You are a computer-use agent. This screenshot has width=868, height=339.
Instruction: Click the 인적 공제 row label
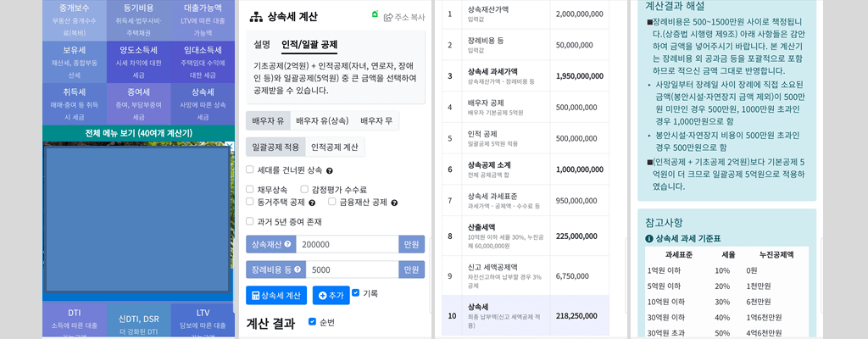(482, 134)
